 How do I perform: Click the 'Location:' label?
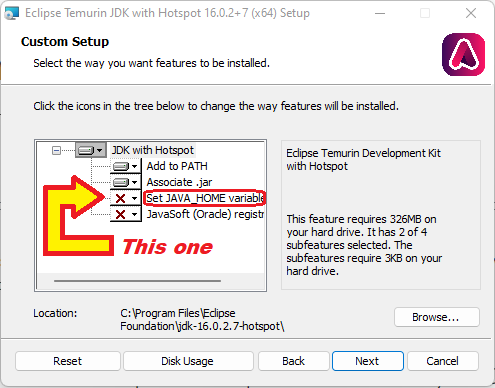[x=55, y=313]
